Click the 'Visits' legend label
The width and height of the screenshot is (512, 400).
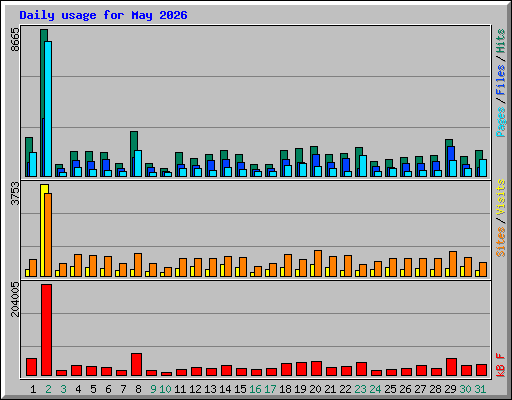click(x=500, y=197)
